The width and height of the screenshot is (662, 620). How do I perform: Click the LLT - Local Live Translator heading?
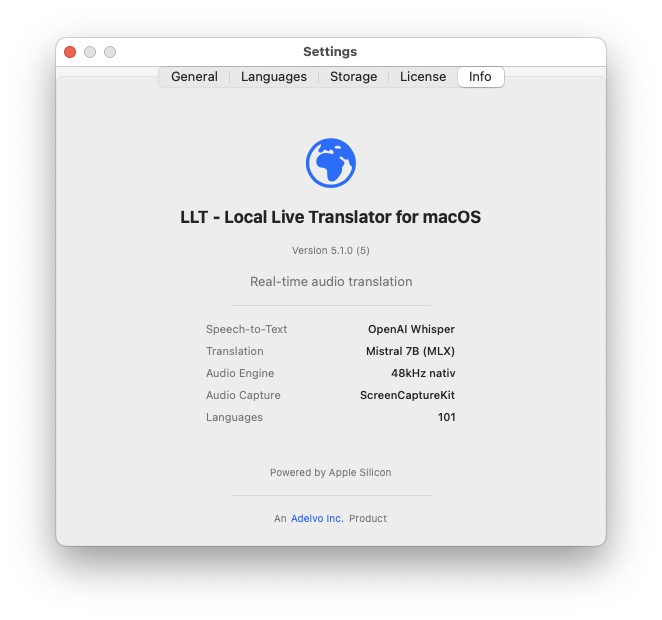[x=331, y=217]
